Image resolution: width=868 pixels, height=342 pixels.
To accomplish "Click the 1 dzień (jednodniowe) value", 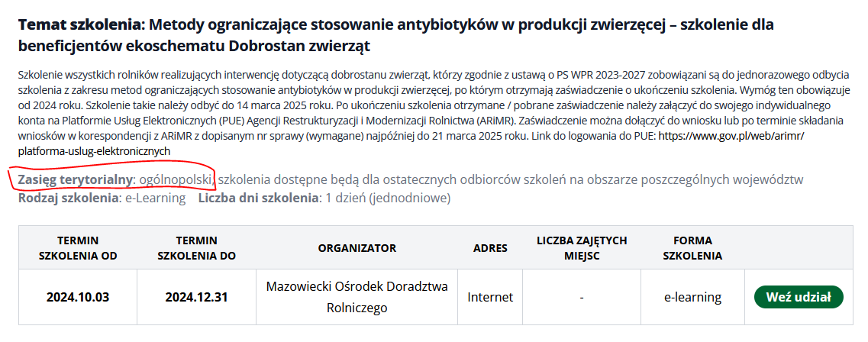I will [388, 198].
